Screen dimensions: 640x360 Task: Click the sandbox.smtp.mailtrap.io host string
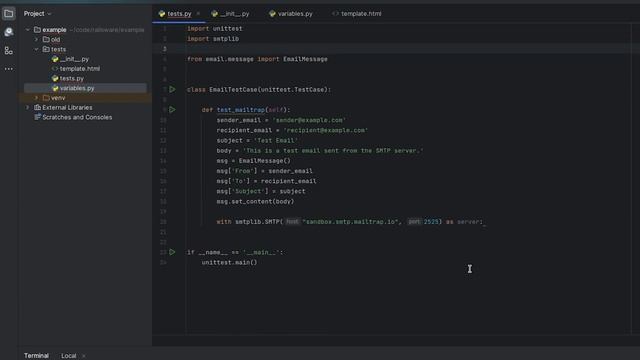[x=351, y=222]
